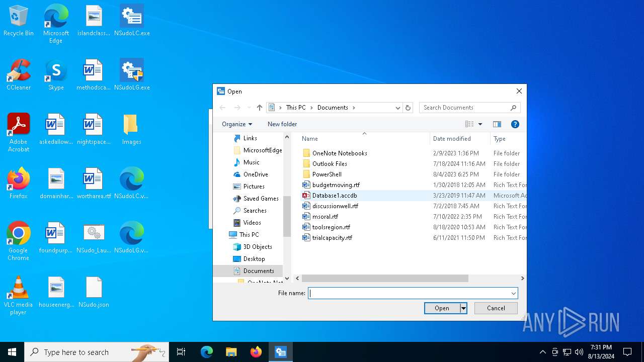Open Adobe Acrobat desktop shortcut
Image resolution: width=644 pixels, height=362 pixels.
19,133
